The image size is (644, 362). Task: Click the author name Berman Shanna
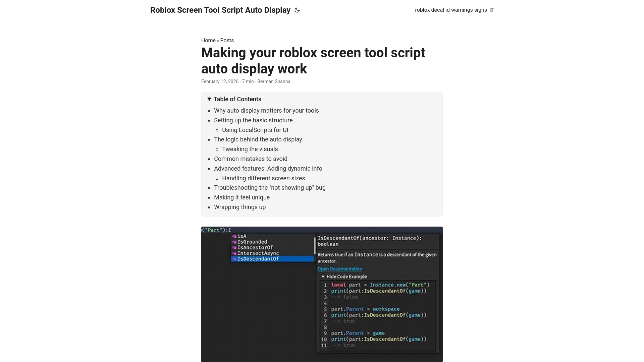[274, 81]
